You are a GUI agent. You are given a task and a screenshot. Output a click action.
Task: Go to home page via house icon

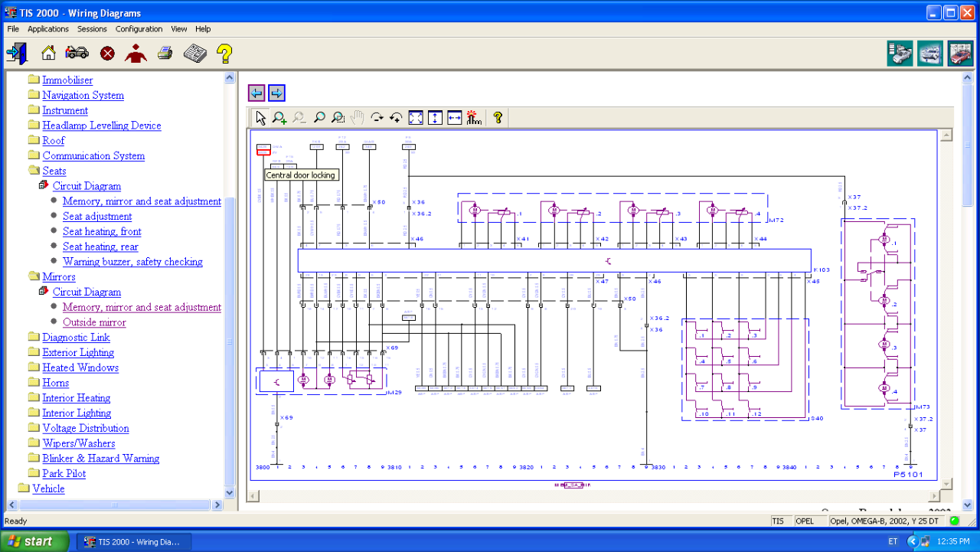[x=48, y=53]
